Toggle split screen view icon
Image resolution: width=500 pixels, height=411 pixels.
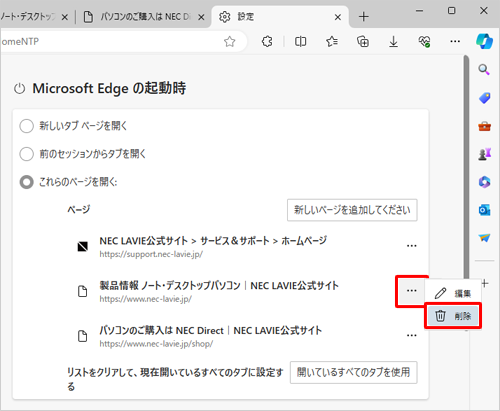pos(300,42)
